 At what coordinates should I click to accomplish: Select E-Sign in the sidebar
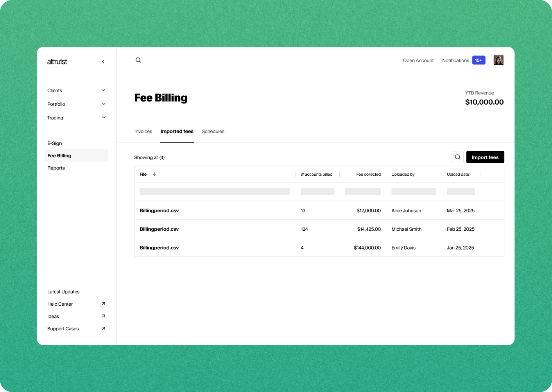coord(55,143)
